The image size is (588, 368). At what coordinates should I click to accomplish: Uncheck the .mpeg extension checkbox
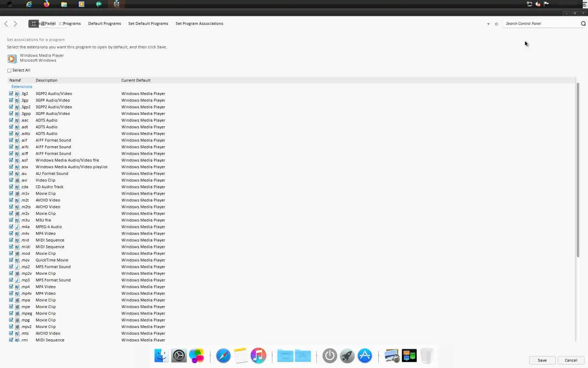(11, 313)
